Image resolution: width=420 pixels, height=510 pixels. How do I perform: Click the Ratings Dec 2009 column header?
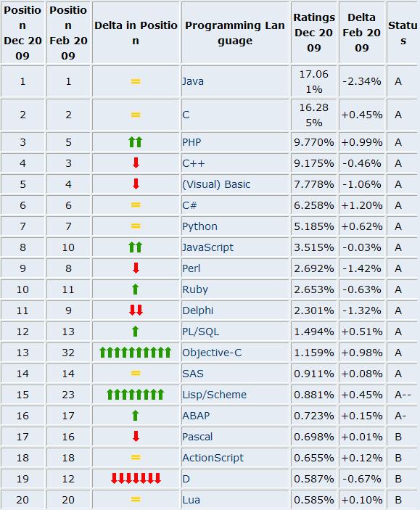tap(314, 33)
